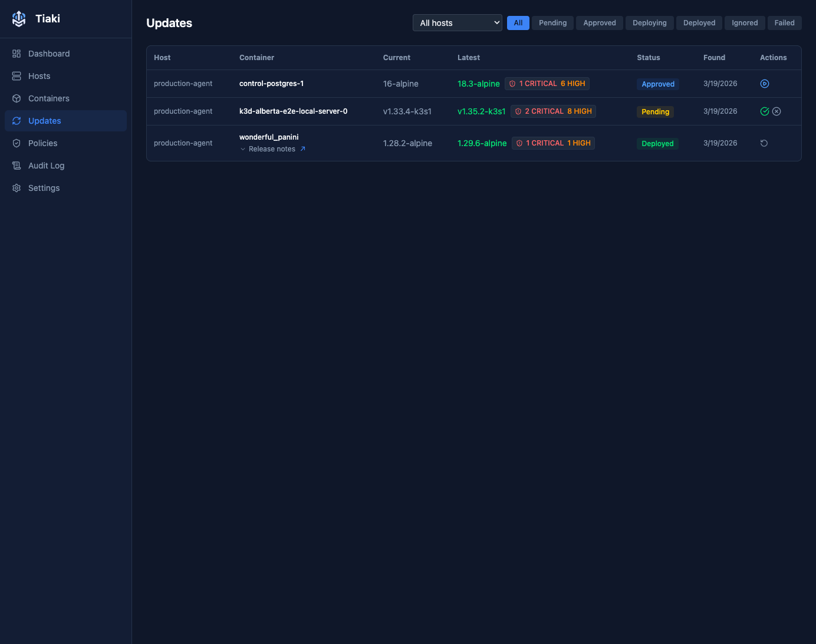The height and width of the screenshot is (644, 816).
Task: Click container name control-postgres-1
Action: point(272,84)
